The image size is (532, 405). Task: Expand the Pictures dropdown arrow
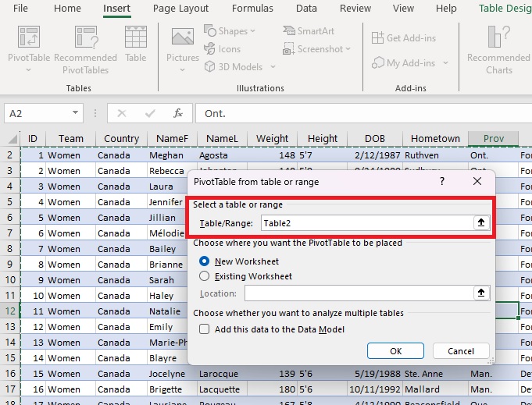183,69
